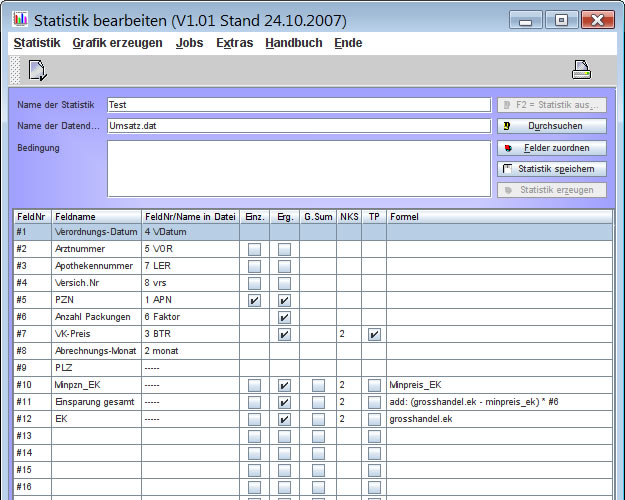Open the Grafik erzeugen menu
The width and height of the screenshot is (625, 500).
117,43
